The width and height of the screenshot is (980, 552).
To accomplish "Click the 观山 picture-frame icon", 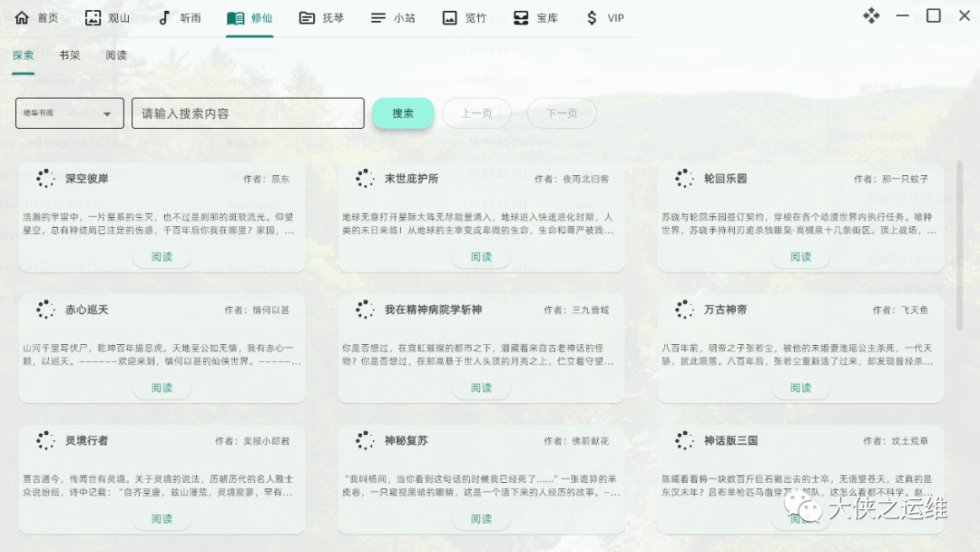I will tap(93, 17).
